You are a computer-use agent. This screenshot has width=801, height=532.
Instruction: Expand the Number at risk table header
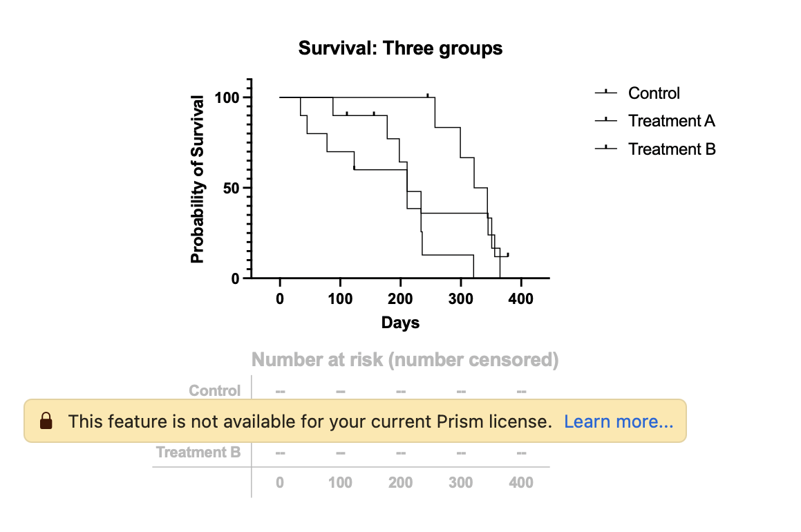pos(404,360)
